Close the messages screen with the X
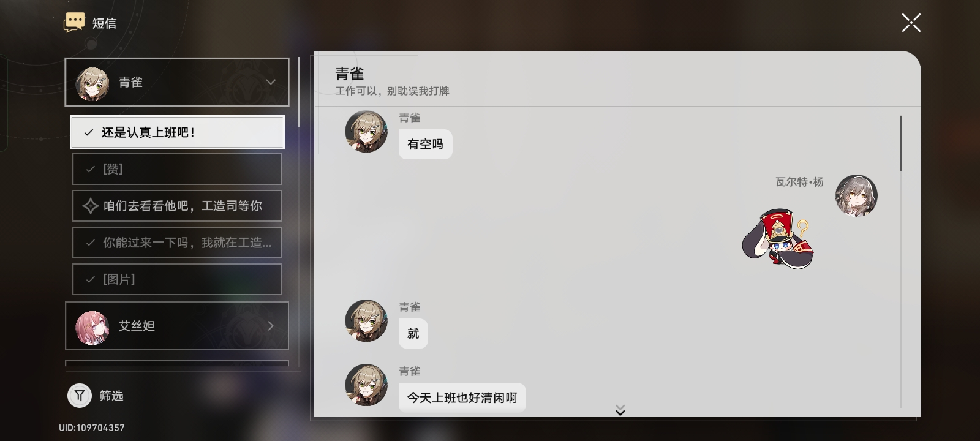The image size is (980, 441). 911,23
